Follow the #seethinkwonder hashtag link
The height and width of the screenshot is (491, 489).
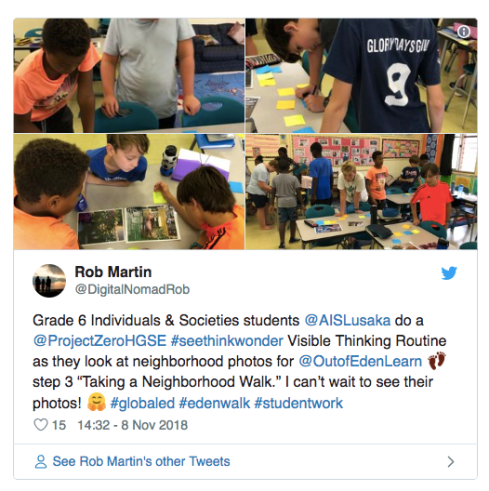point(227,341)
